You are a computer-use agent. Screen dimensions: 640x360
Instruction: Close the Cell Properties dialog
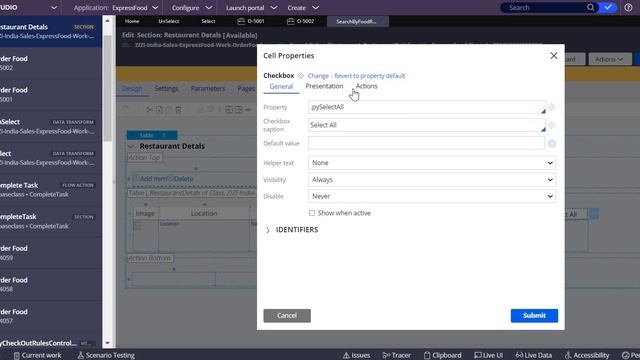pyautogui.click(x=553, y=56)
